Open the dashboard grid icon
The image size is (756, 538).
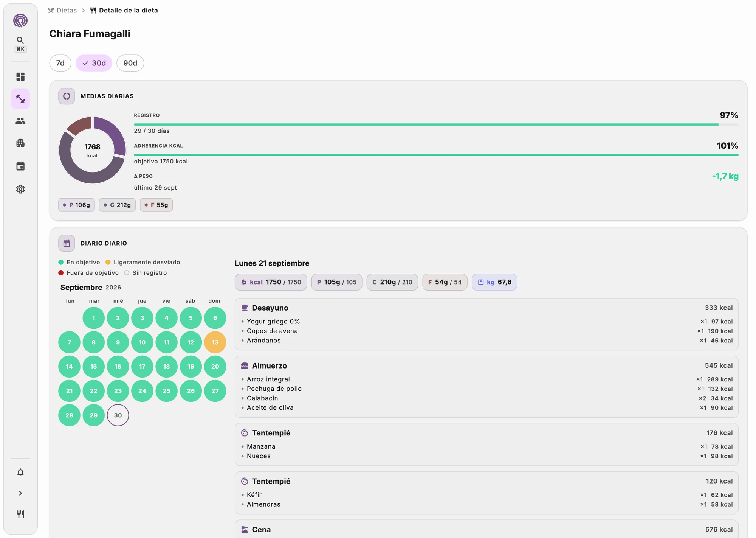tap(20, 77)
